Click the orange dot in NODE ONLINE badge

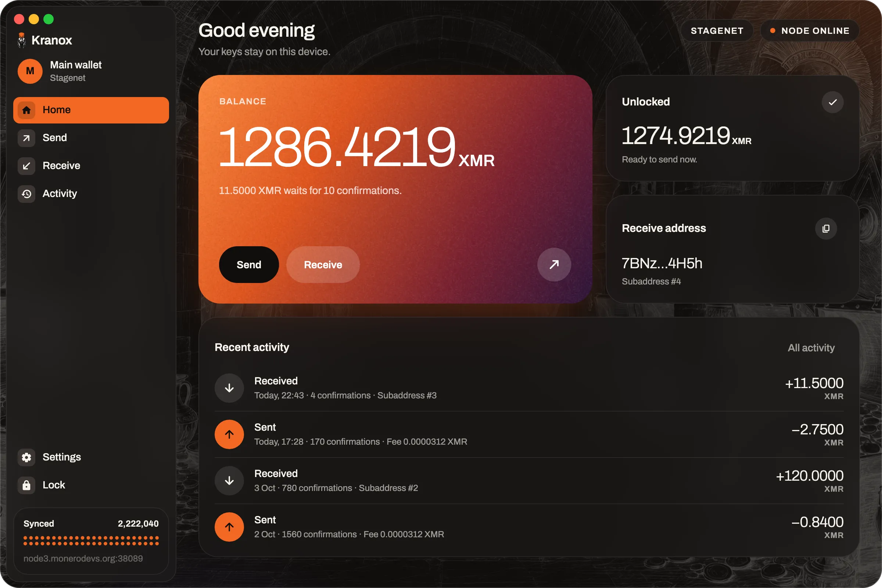pyautogui.click(x=772, y=31)
